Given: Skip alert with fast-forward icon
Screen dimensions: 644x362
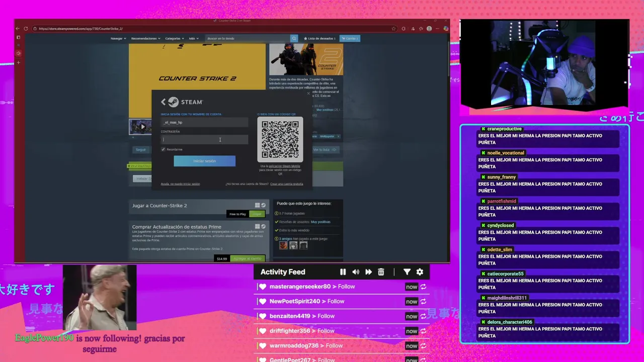Looking at the screenshot, I should (368, 272).
